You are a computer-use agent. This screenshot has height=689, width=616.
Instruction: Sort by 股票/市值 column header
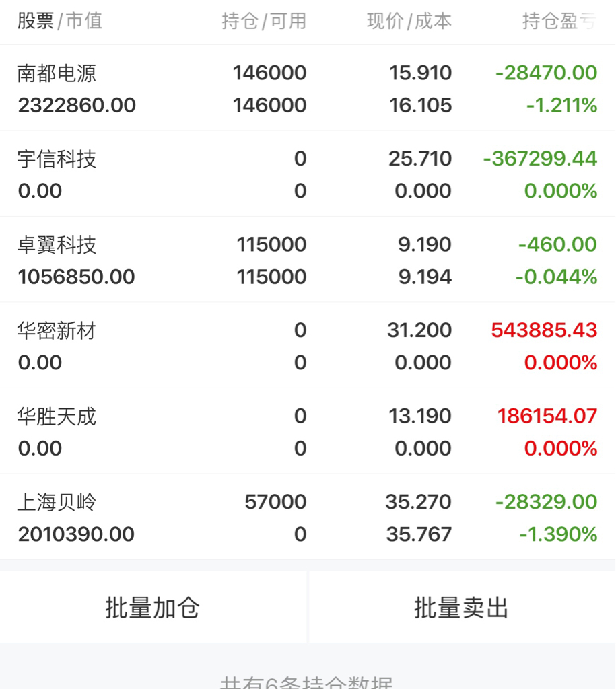60,21
